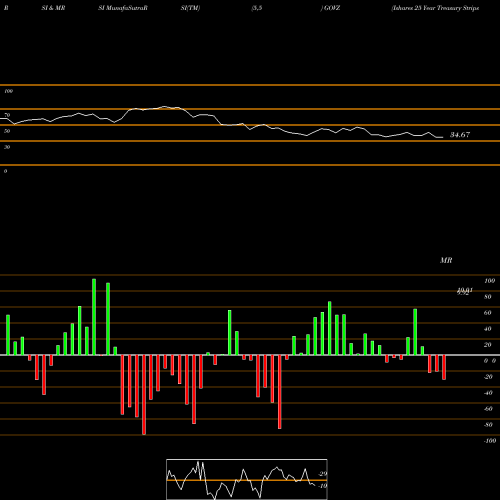
Task: Click the -40 label on the MR axis
Action: 488,393
